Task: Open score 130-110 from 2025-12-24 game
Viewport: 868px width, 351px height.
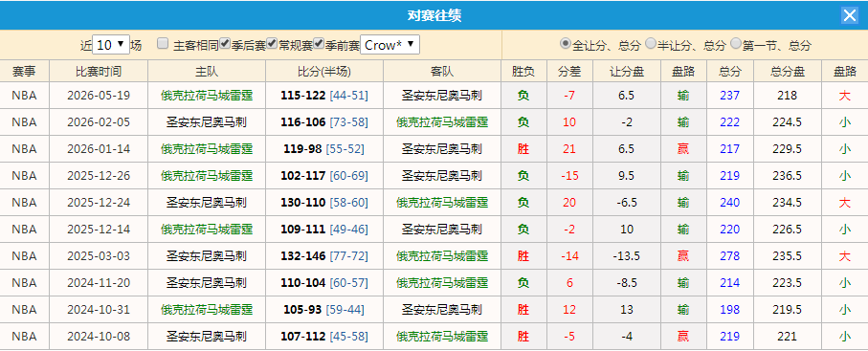Action: coord(302,203)
